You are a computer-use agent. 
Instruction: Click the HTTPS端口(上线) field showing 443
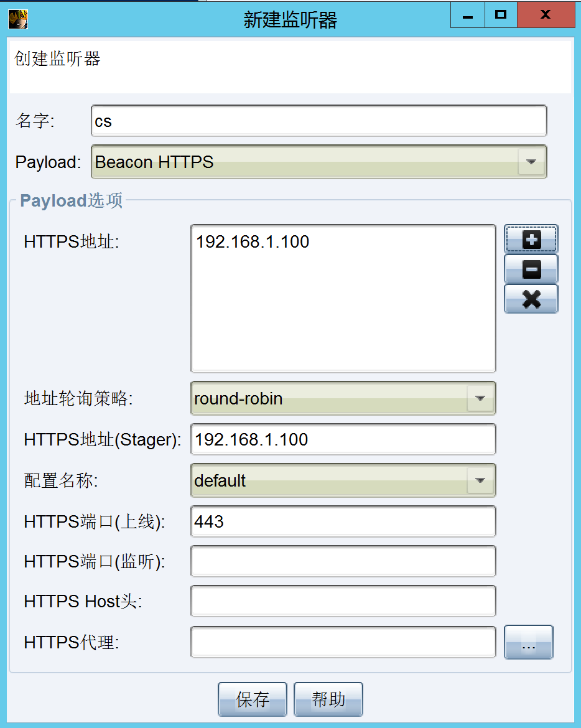pos(343,521)
